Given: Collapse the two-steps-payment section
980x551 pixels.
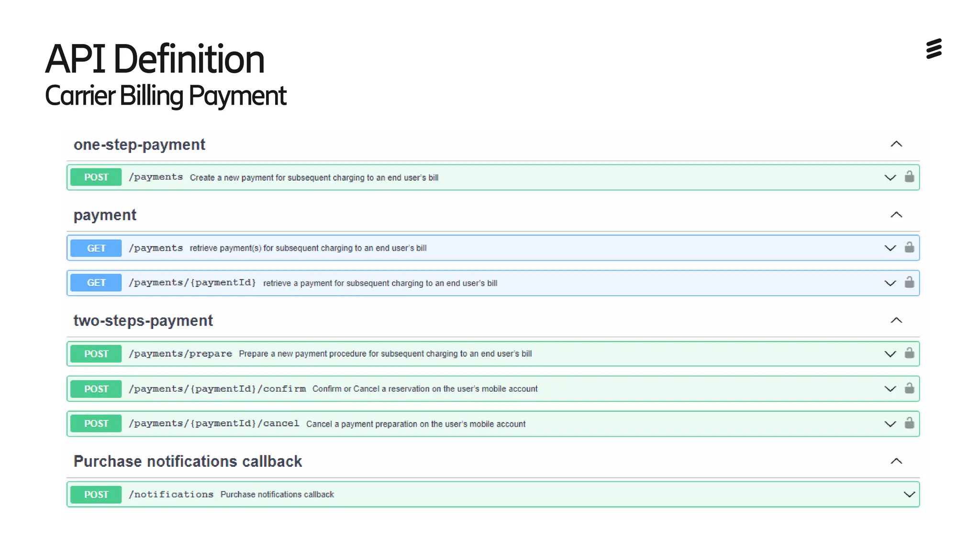Looking at the screenshot, I should (896, 320).
